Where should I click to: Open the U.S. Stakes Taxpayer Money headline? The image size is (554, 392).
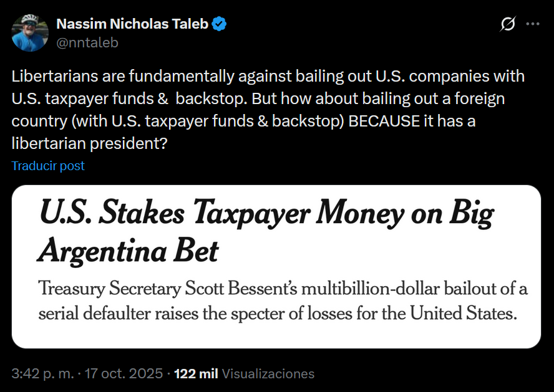[266, 214]
